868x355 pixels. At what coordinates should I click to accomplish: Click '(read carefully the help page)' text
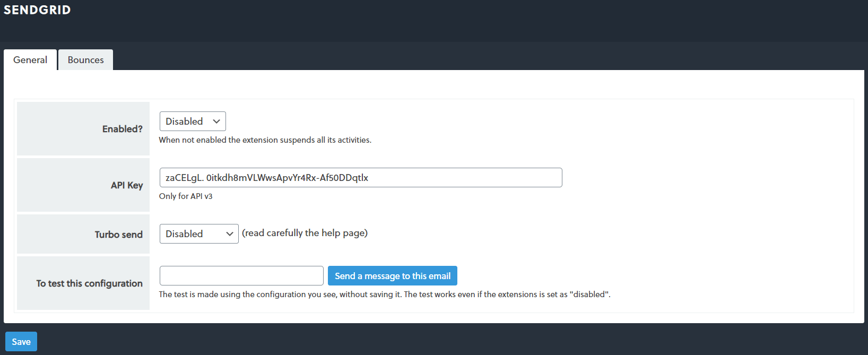click(305, 233)
